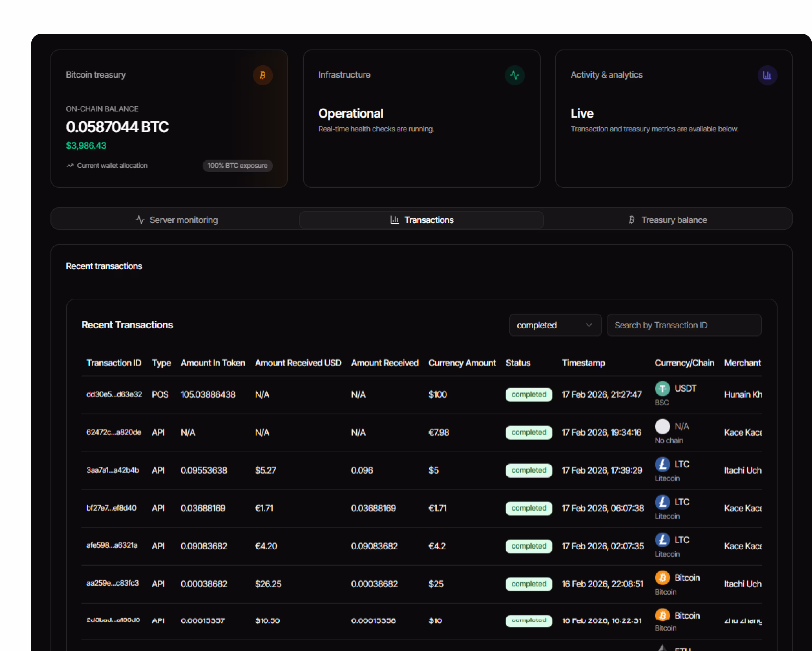
Task: Click the completed badge for bf27e7...ef8d40
Action: tap(529, 508)
